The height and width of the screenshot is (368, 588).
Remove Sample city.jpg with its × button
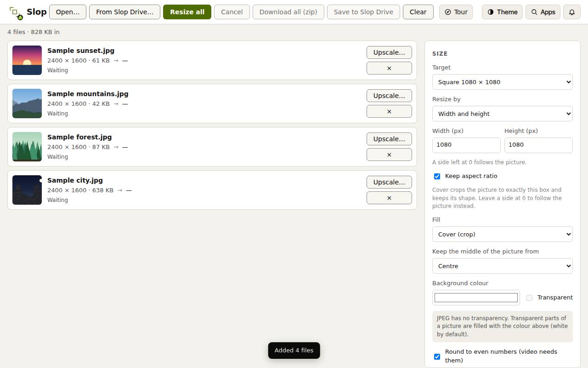coord(389,198)
